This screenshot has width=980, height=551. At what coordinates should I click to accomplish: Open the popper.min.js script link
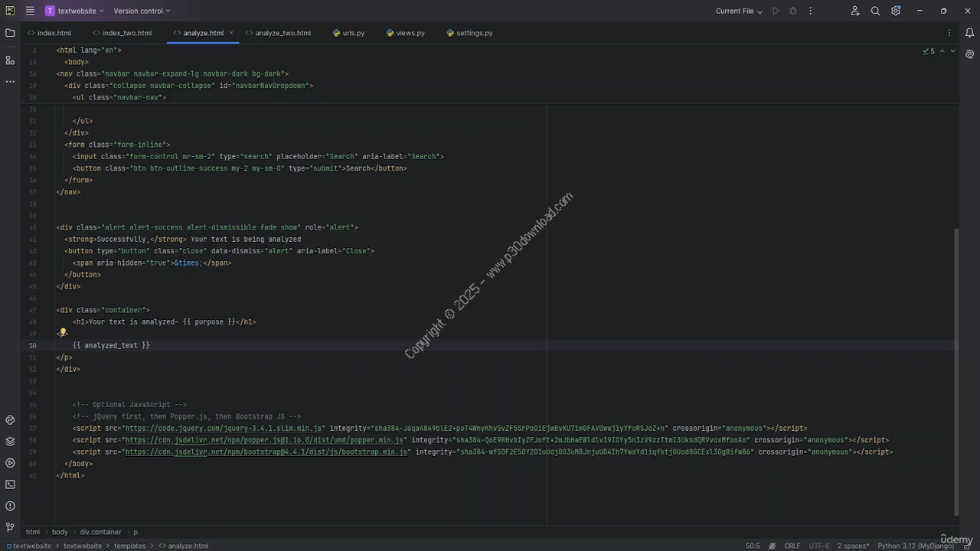264,440
